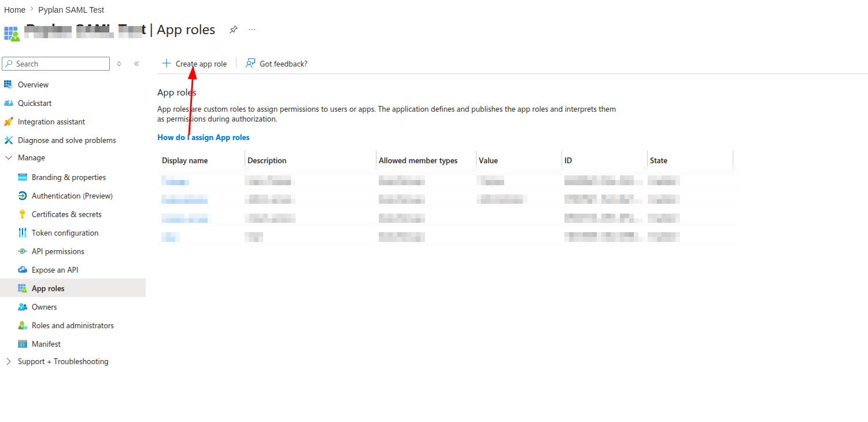The width and height of the screenshot is (868, 422).
Task: Open Authentication (Preview) page
Action: coord(73,196)
